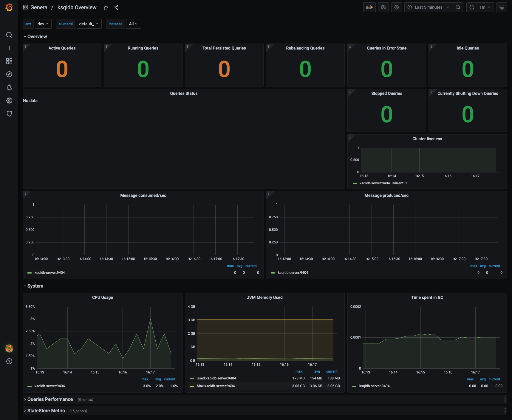Collapse the System row
512x420 pixels.
pyautogui.click(x=33, y=286)
